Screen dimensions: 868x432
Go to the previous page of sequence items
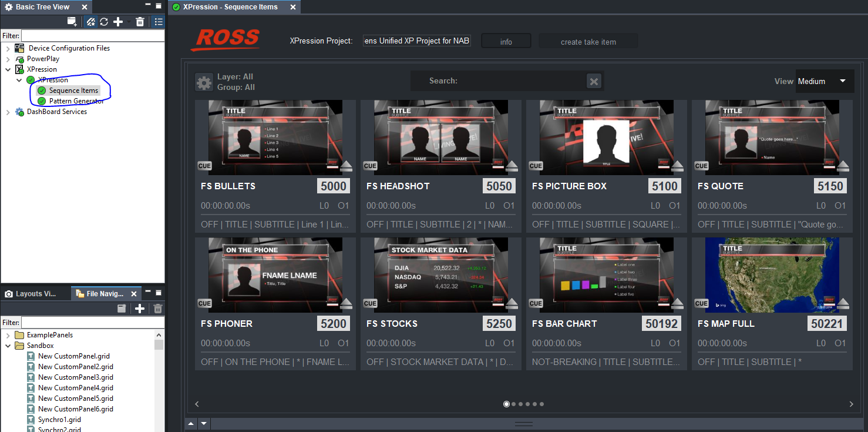197,404
